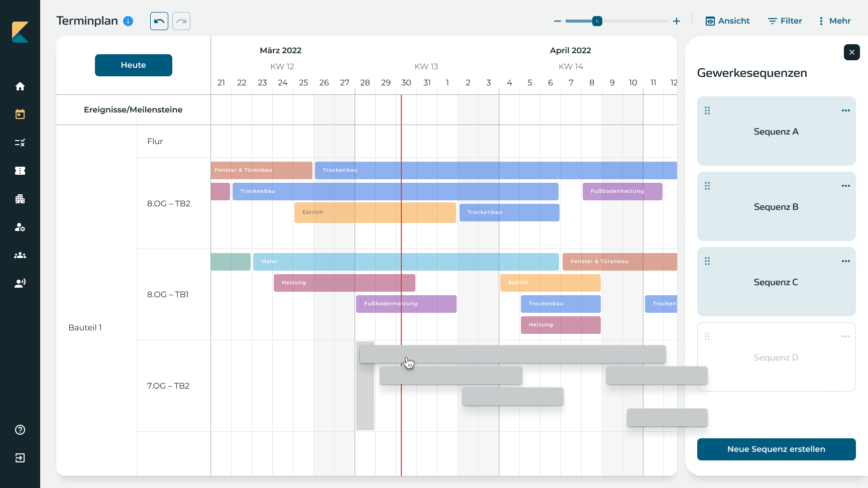This screenshot has height=488, width=868.
Task: Click the KW 12 week label
Action: point(282,67)
